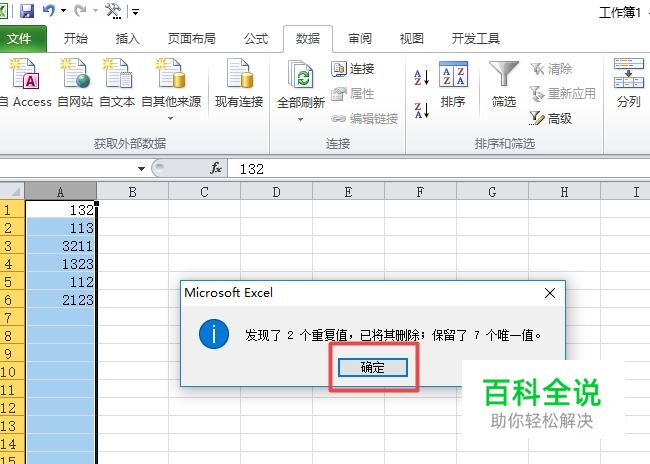Image resolution: width=650 pixels, height=464 pixels.
Task: Click the 连接 connections button
Action: (x=353, y=69)
